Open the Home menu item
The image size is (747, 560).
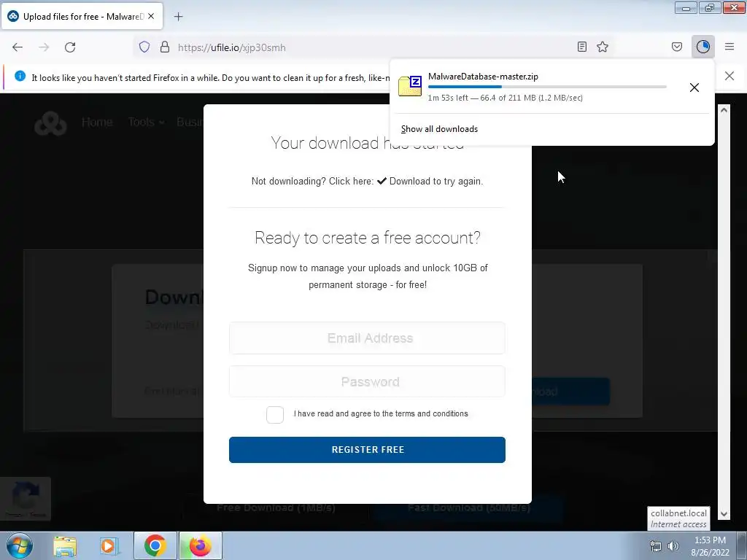97,122
